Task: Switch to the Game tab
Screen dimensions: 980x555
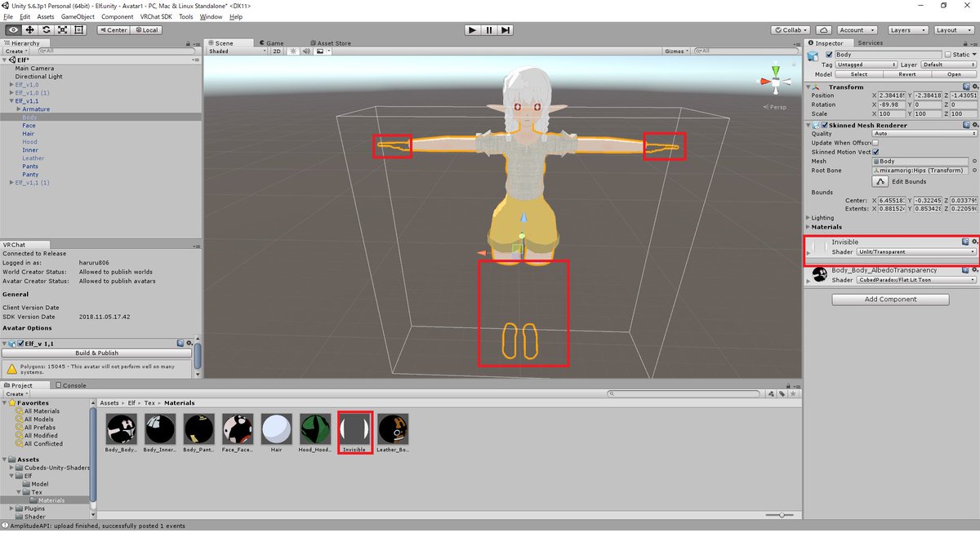Action: tap(271, 43)
